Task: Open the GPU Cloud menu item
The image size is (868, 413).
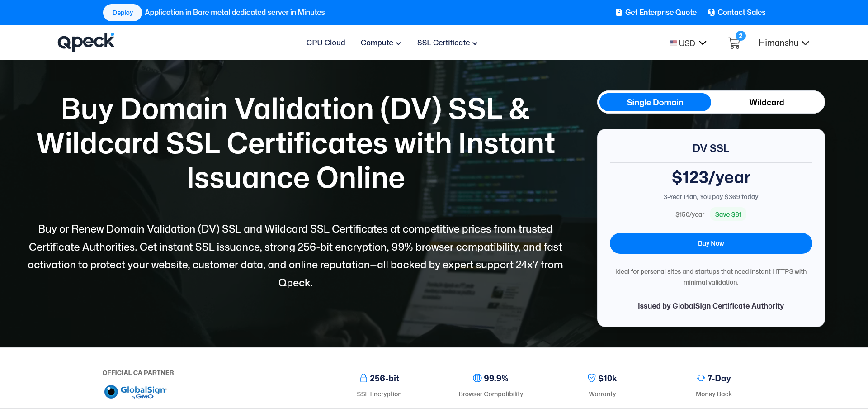Action: 325,43
